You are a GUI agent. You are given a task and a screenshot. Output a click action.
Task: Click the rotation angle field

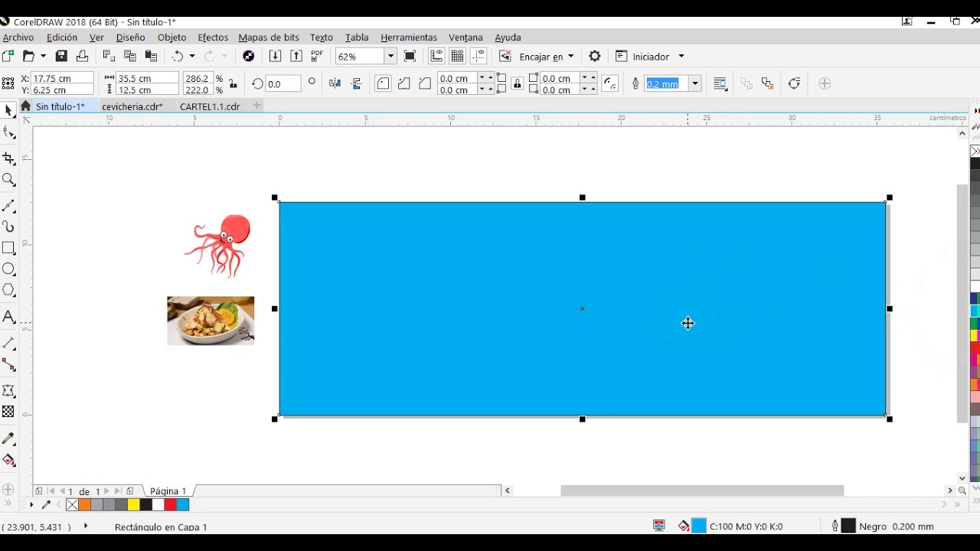[283, 83]
